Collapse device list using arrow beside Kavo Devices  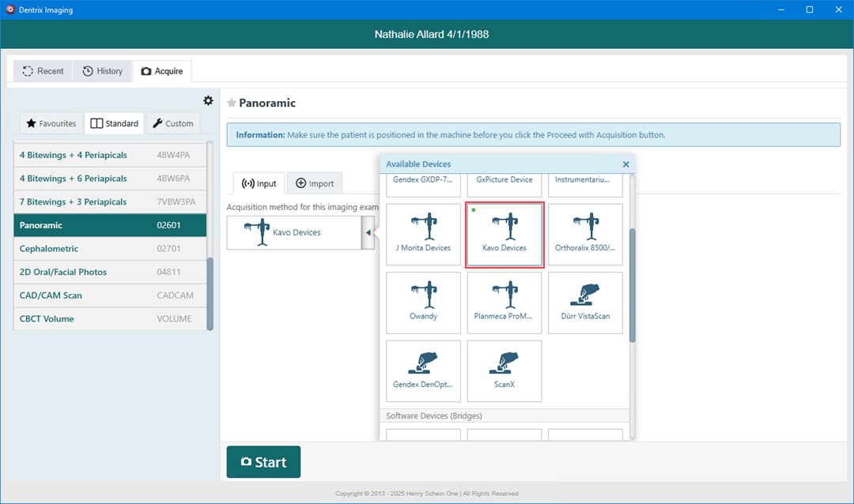coord(368,233)
